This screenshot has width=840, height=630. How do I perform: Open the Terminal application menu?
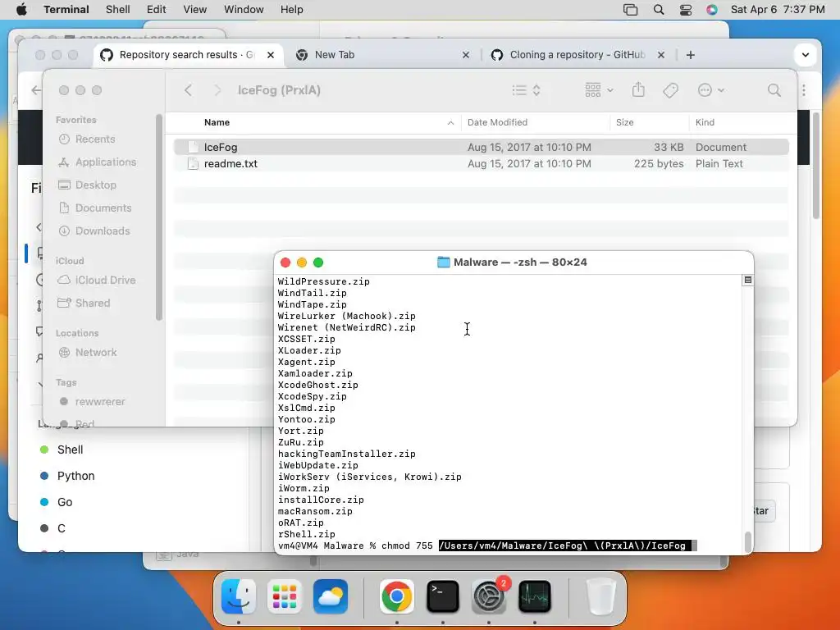point(66,10)
